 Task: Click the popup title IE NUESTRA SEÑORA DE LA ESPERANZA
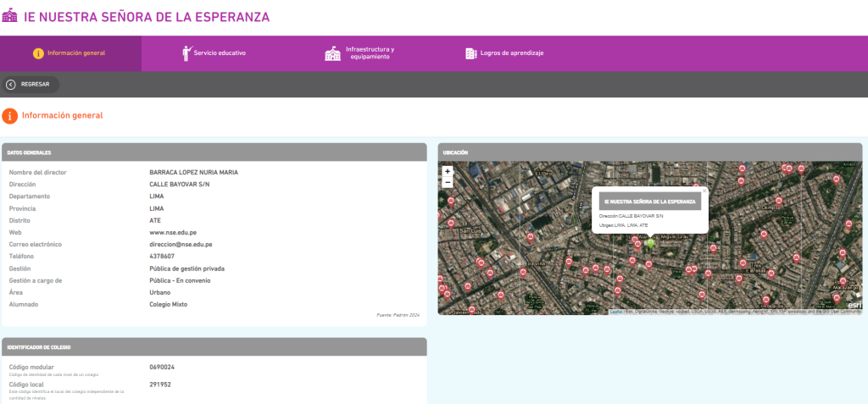click(650, 202)
